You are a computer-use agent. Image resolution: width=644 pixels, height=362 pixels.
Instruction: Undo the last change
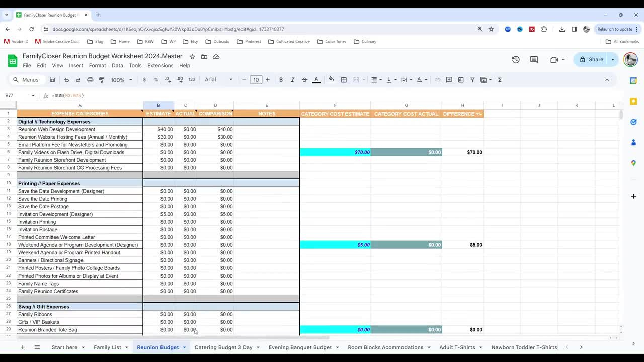pyautogui.click(x=66, y=79)
